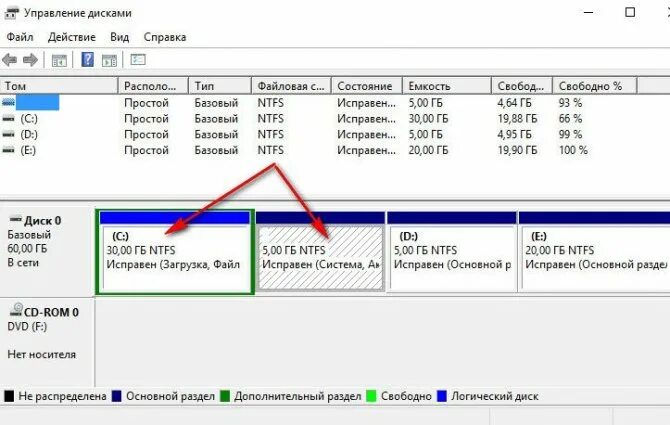
Task: Click the Не распределена legend label
Action: click(x=62, y=396)
